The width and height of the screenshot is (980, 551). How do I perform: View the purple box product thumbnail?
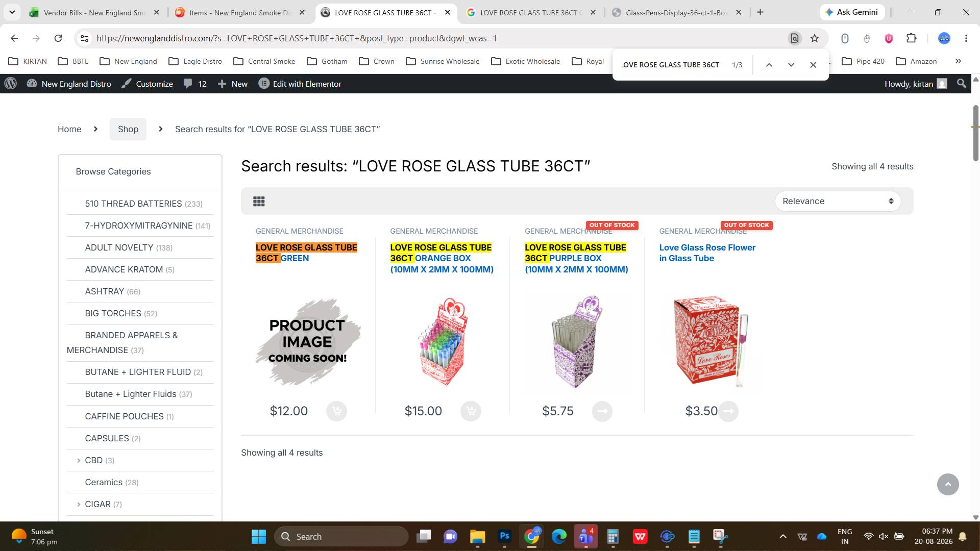577,342
